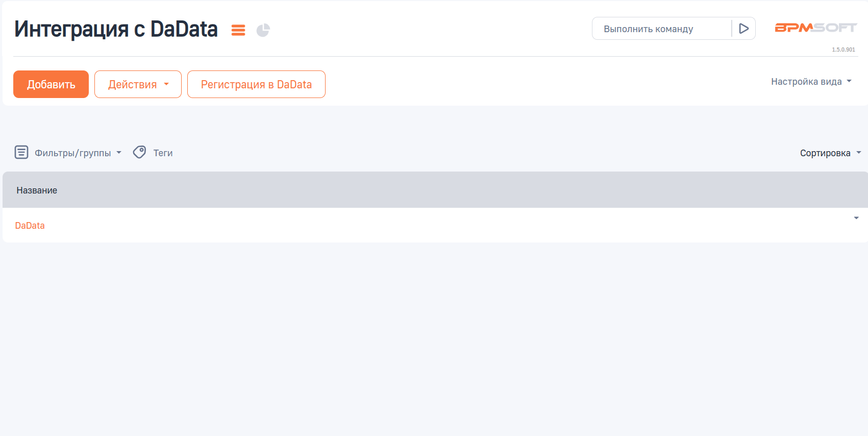Focus the Выполнить команду input field
This screenshot has width=868, height=436.
pyautogui.click(x=661, y=29)
